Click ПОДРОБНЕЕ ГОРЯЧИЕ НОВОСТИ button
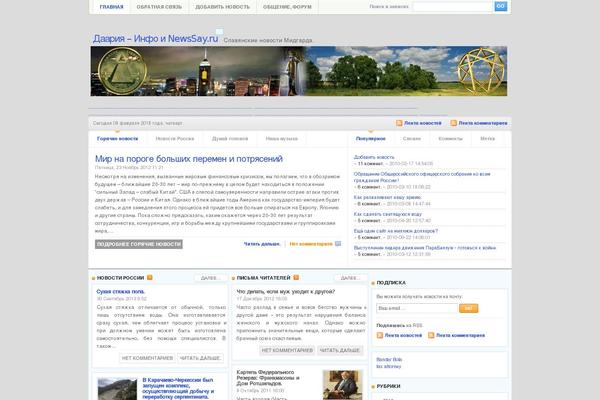Screen dimensions: 600x400 (x=139, y=244)
